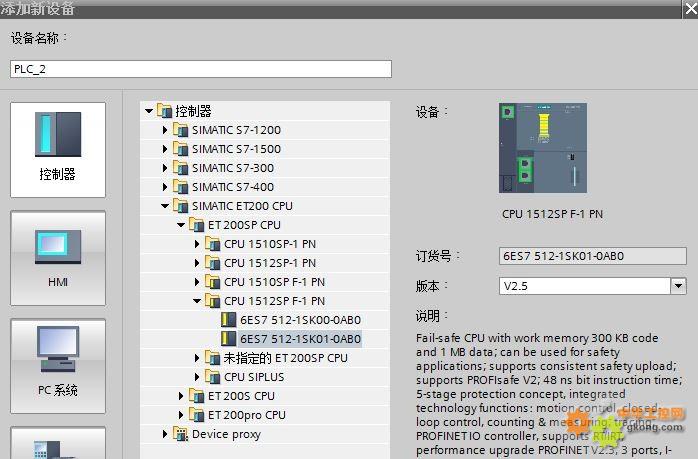Click the CPU 1512SP F-1 PN folder icon
This screenshot has height=459, width=698.
click(x=212, y=301)
